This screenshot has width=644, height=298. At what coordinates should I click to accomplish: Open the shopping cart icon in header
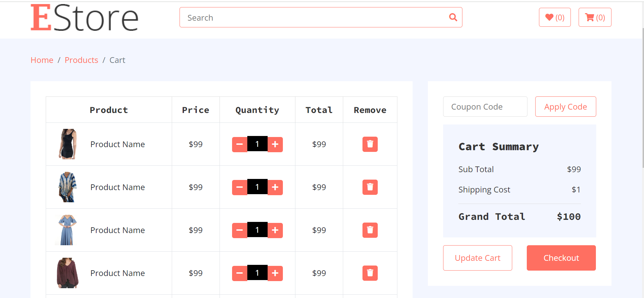(x=595, y=17)
